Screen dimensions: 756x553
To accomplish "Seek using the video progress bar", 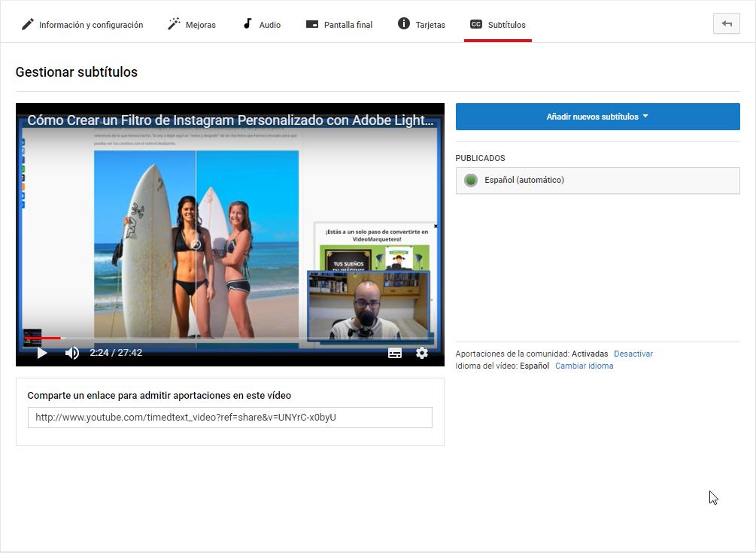I will pos(226,339).
